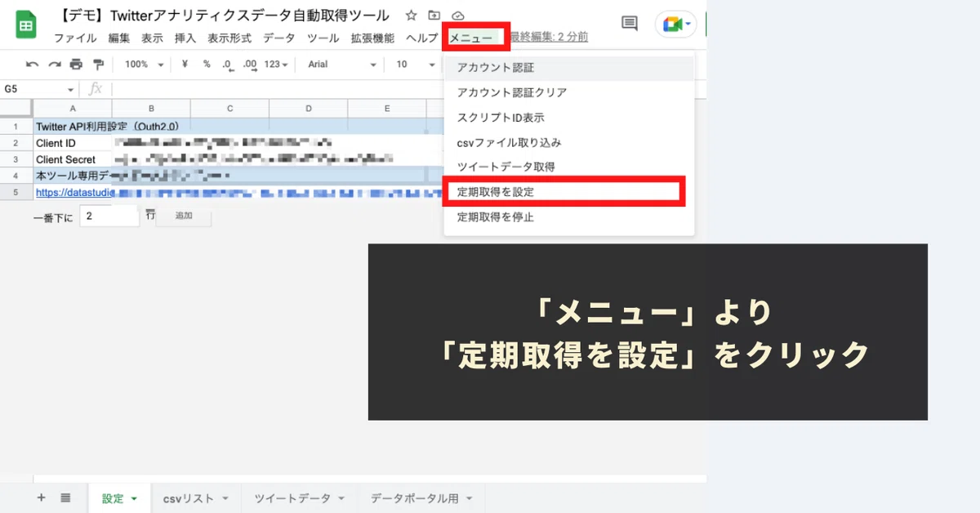Open the 123 number format dropdown

coord(276,65)
